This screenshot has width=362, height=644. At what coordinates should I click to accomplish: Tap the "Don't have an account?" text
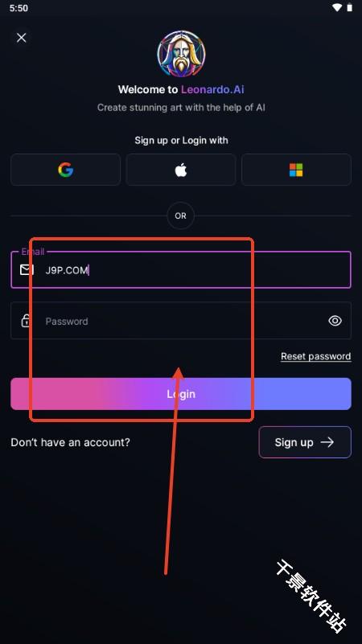tap(70, 442)
